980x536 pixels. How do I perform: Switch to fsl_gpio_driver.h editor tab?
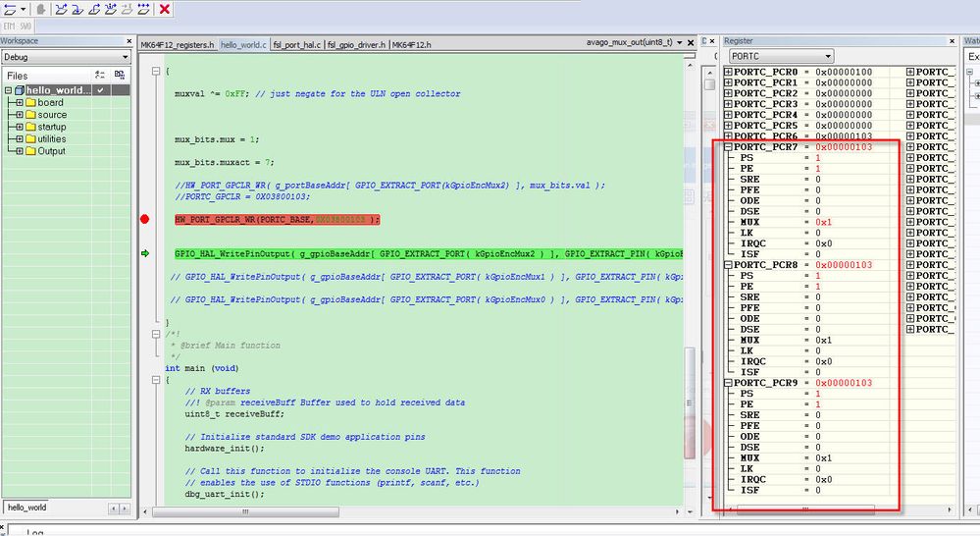pyautogui.click(x=356, y=45)
